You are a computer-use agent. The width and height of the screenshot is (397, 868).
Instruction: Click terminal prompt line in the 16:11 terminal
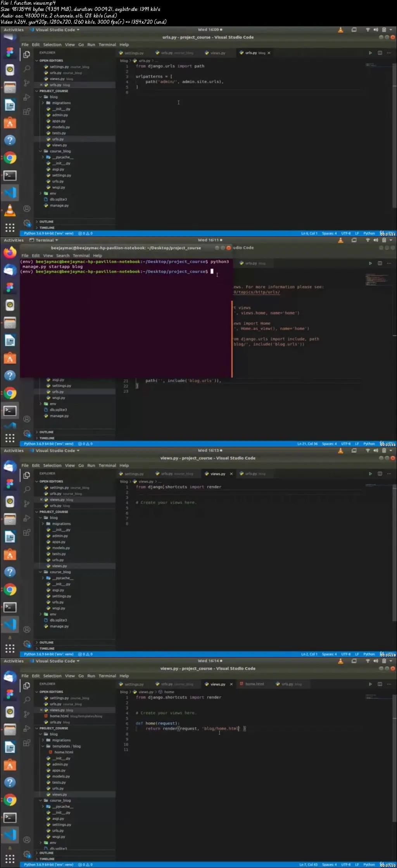click(x=116, y=272)
